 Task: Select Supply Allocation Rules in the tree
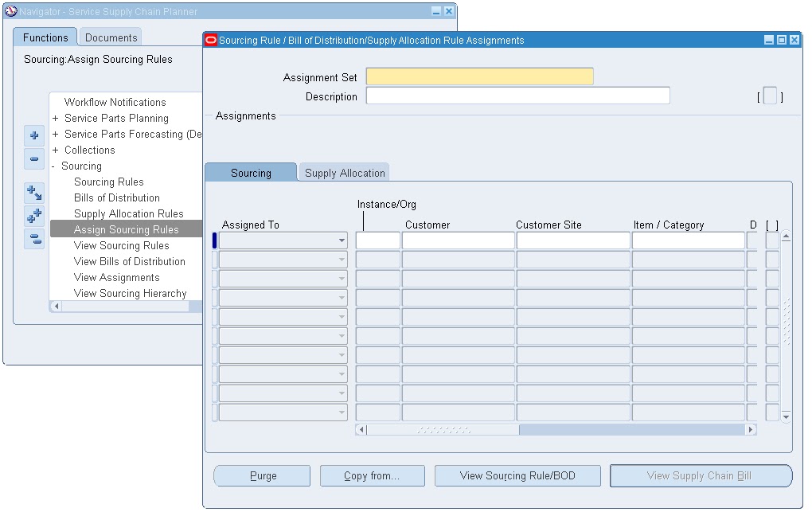click(128, 214)
